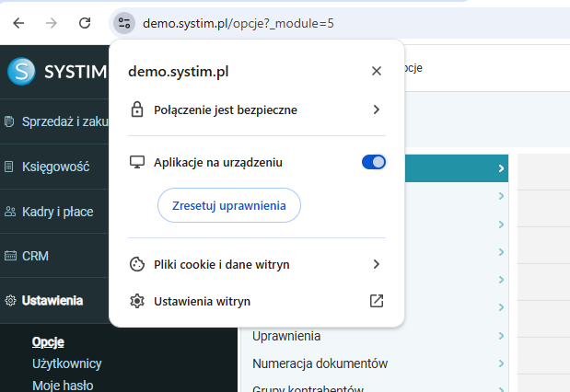Click the Ustawienia gear icon in sidebar
The width and height of the screenshot is (570, 392).
pyautogui.click(x=10, y=300)
